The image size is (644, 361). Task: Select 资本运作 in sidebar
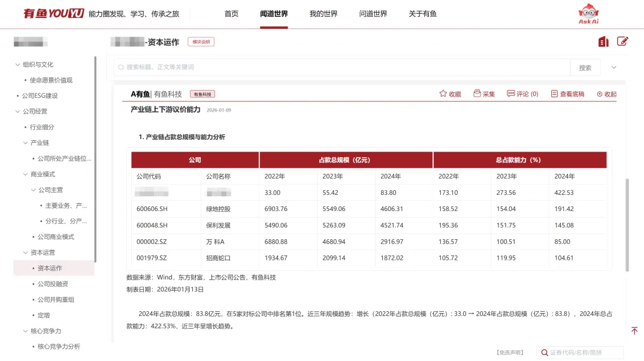coord(50,268)
